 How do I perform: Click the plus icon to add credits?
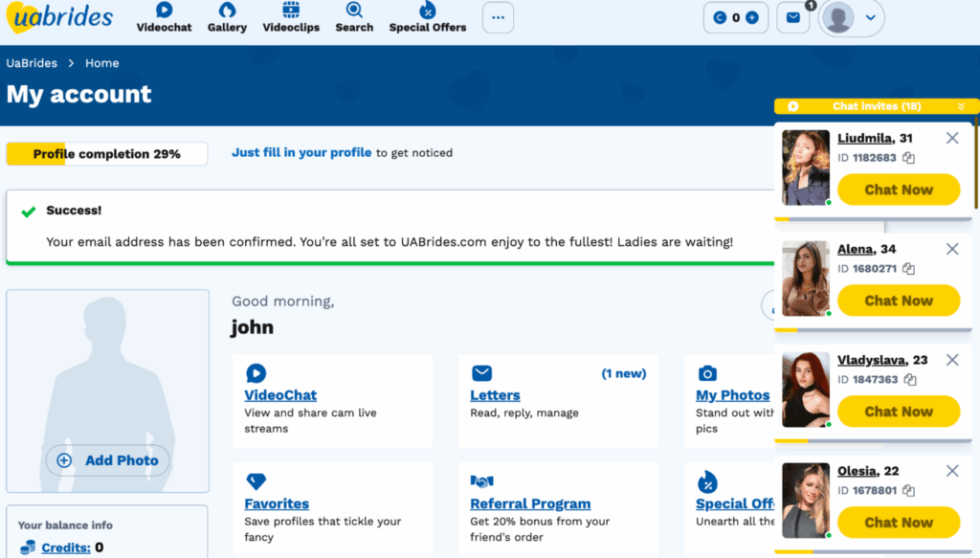[752, 17]
